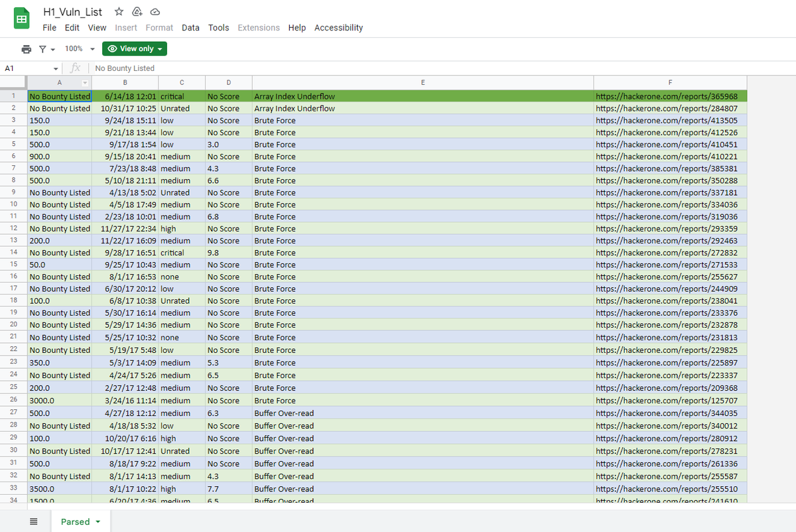This screenshot has height=532, width=796.
Task: Open the zoom 100% dropdown
Action: (x=80, y=49)
